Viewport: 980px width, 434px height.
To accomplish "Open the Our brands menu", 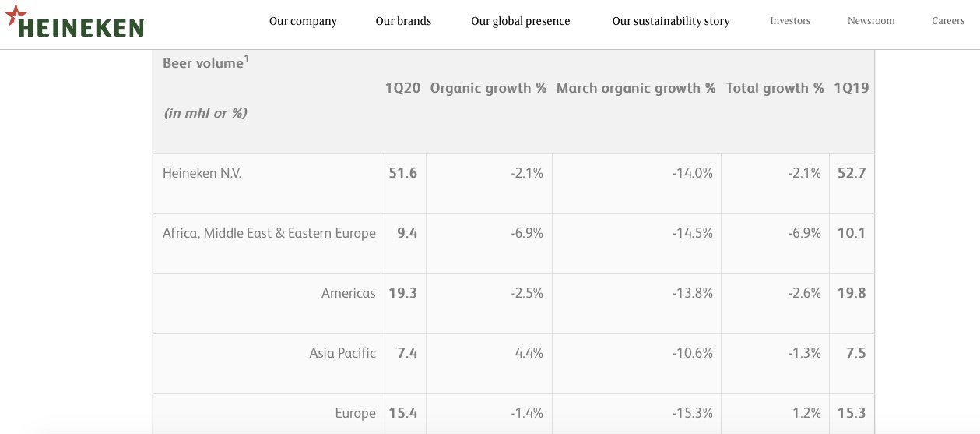I will point(403,21).
